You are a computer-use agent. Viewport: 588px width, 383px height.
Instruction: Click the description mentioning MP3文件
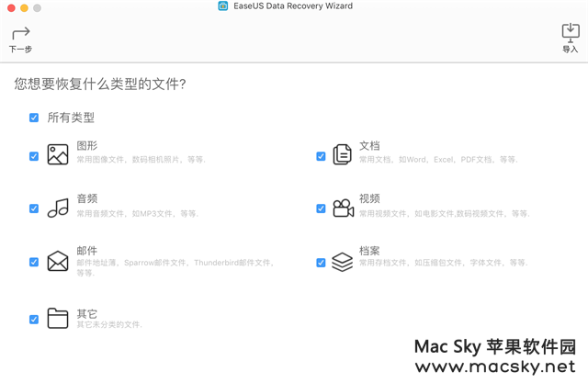[x=137, y=214]
